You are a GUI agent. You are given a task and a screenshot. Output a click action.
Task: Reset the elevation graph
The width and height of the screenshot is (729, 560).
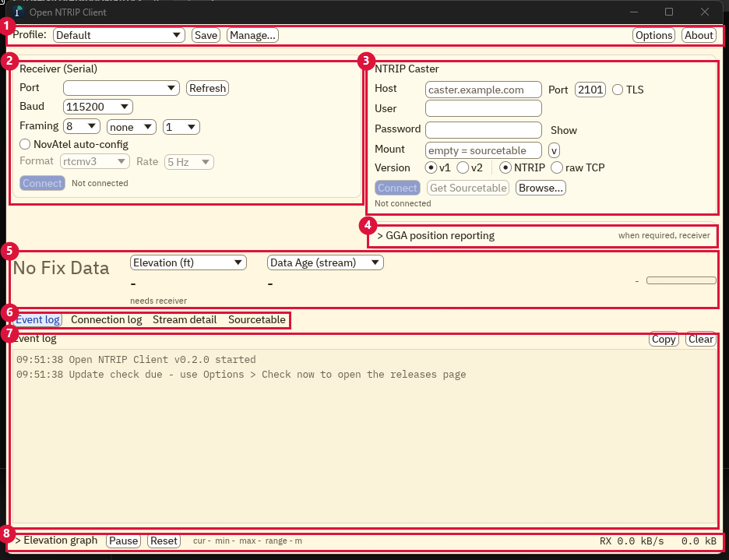point(164,541)
